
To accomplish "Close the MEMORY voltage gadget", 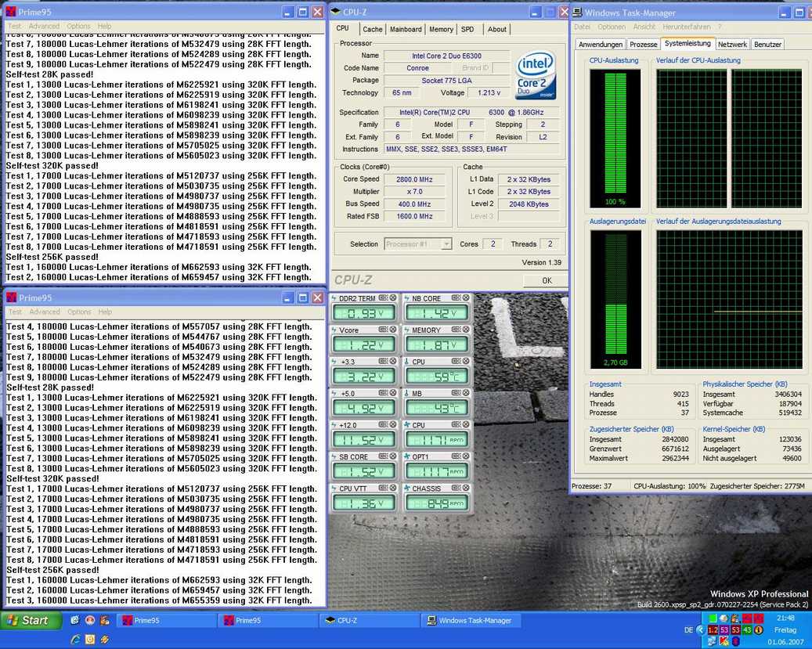I will pyautogui.click(x=466, y=330).
